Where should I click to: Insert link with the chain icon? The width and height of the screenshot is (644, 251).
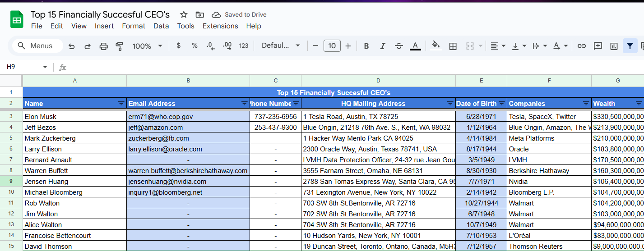582,46
